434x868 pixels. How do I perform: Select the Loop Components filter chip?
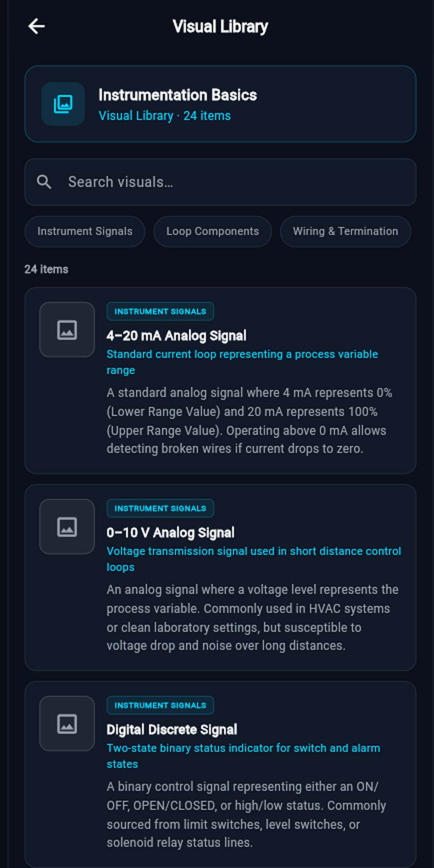tap(213, 231)
